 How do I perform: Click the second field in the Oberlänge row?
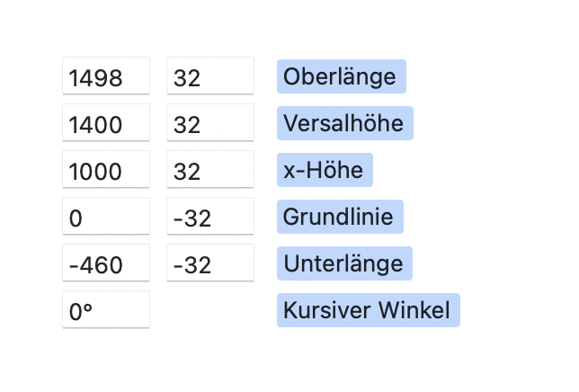click(x=209, y=76)
